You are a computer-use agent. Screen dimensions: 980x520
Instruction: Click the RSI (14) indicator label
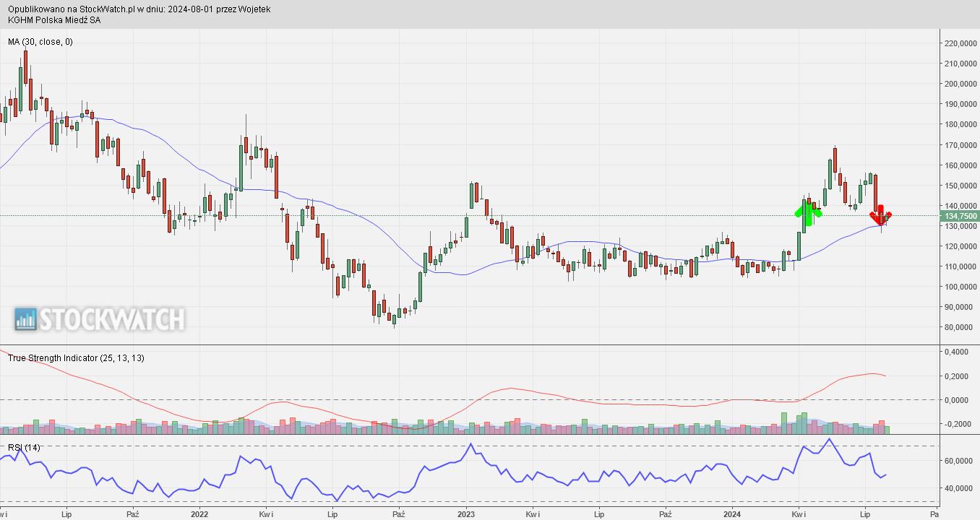(x=25, y=448)
